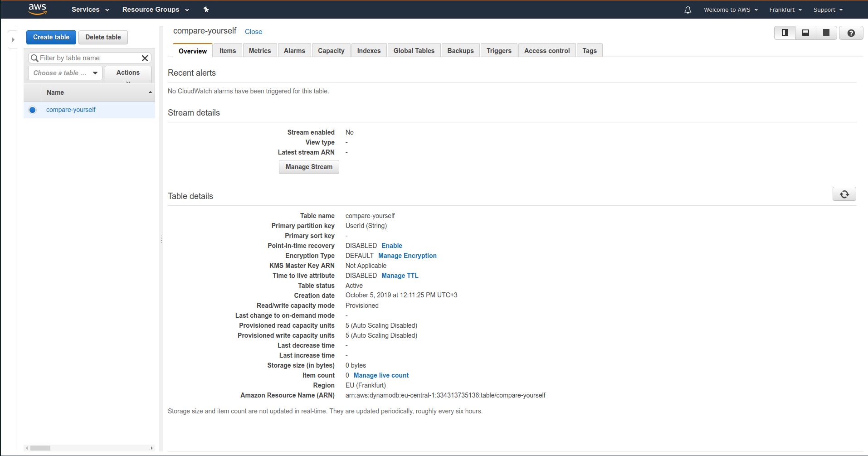
Task: Open the notifications bell
Action: point(688,10)
